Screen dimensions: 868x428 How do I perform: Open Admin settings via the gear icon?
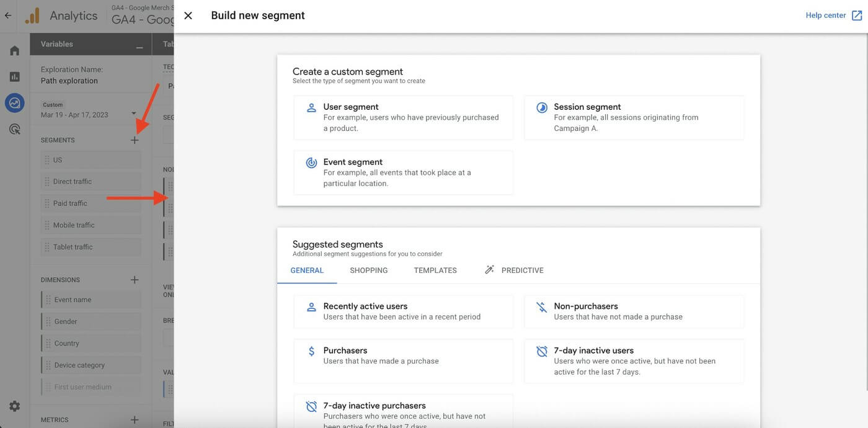(x=14, y=406)
